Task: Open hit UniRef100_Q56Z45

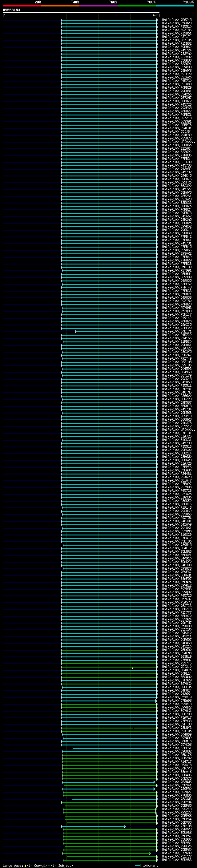Action: click(176, 20)
